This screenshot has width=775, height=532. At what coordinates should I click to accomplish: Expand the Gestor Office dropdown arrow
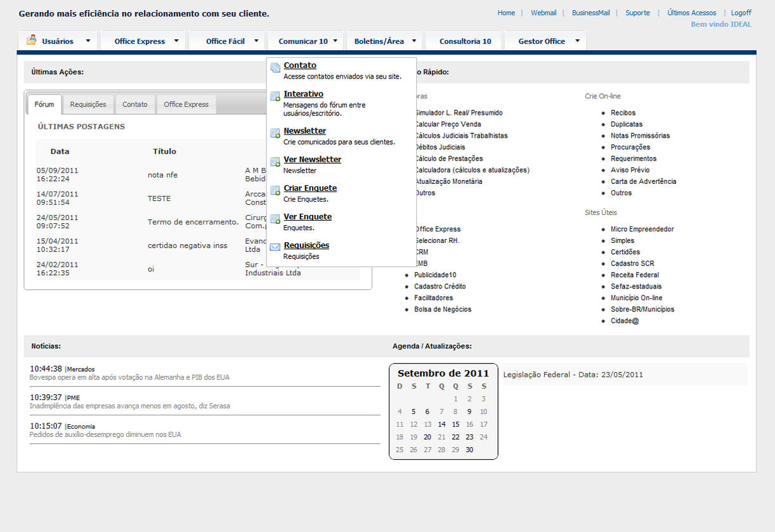point(577,41)
